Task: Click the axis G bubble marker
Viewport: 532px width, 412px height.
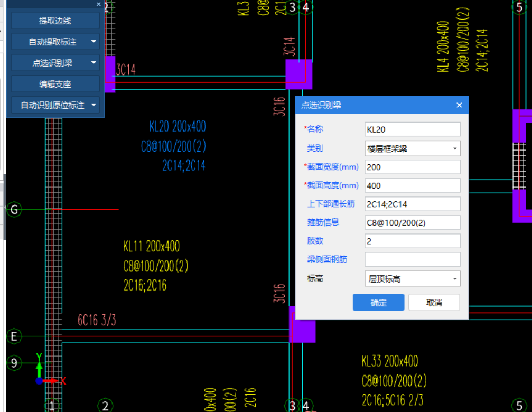Action: pos(14,210)
